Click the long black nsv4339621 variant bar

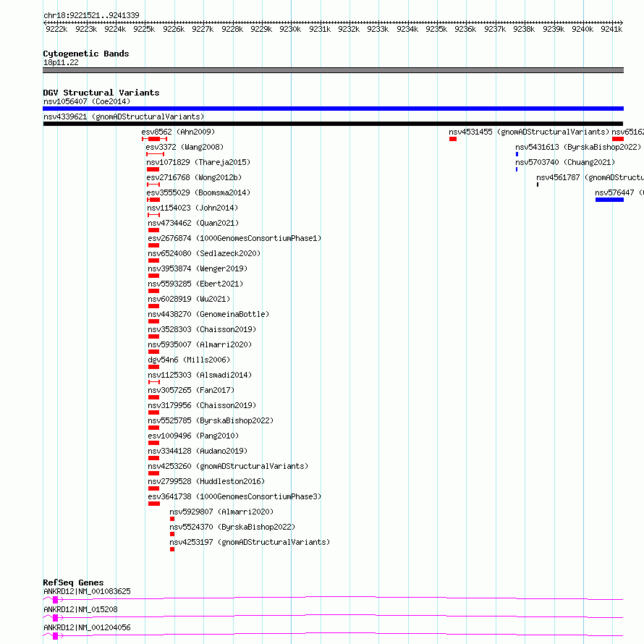coord(333,124)
